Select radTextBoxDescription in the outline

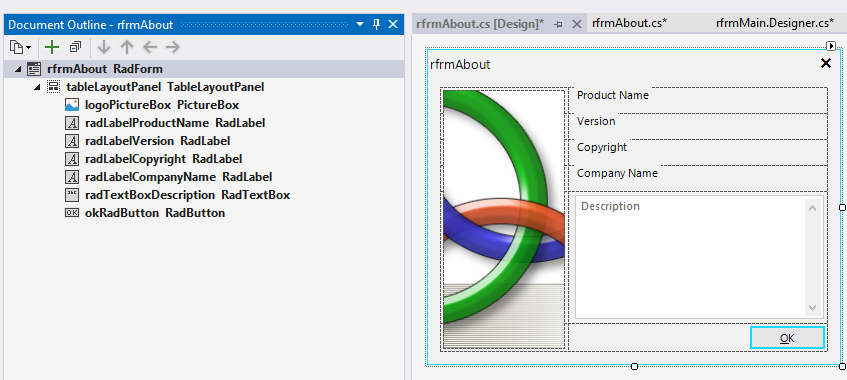pyautogui.click(x=187, y=195)
